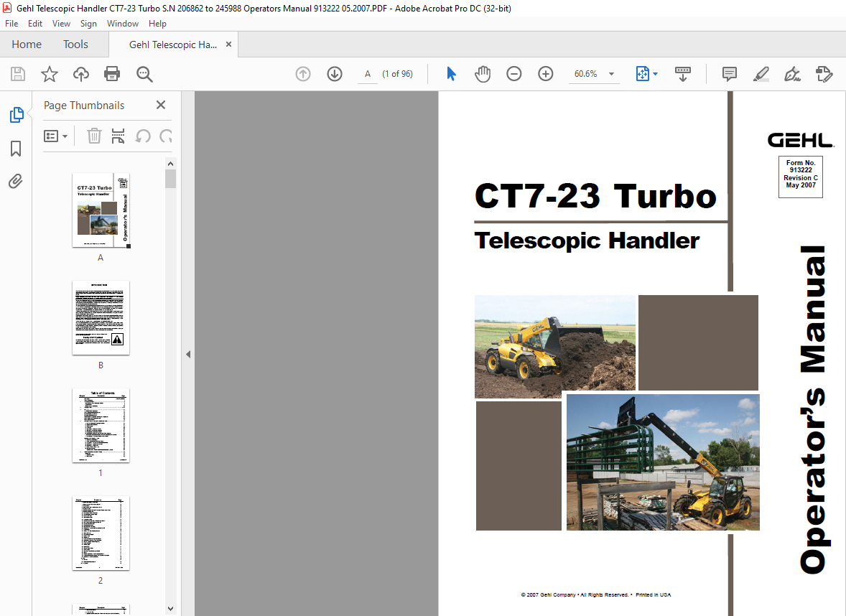Rotate page counterclockwise in thumbnails panel

(143, 136)
